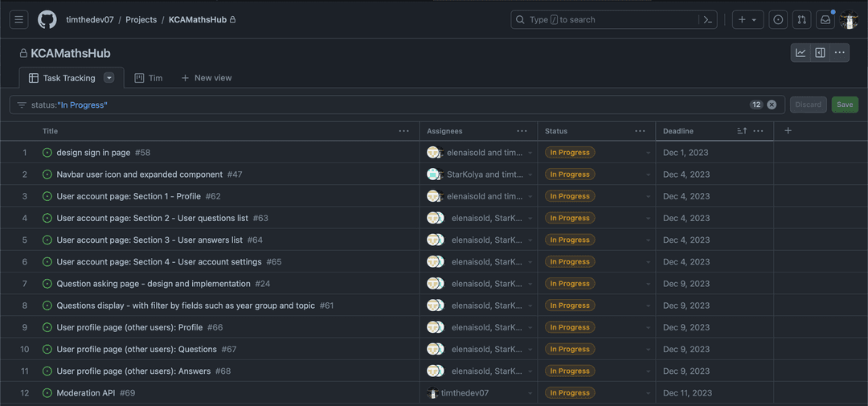Open the Projects breadcrumb link
The width and height of the screenshot is (868, 406).
tap(141, 20)
